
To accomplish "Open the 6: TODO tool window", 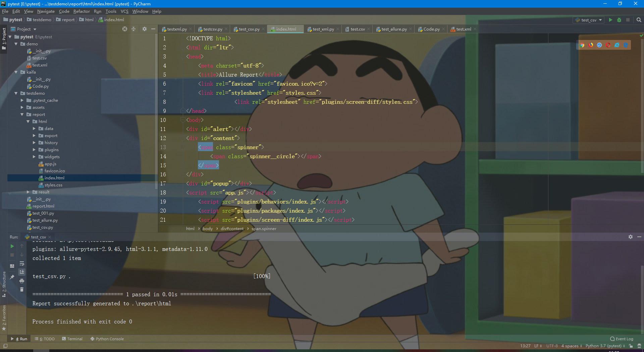I will 45,339.
